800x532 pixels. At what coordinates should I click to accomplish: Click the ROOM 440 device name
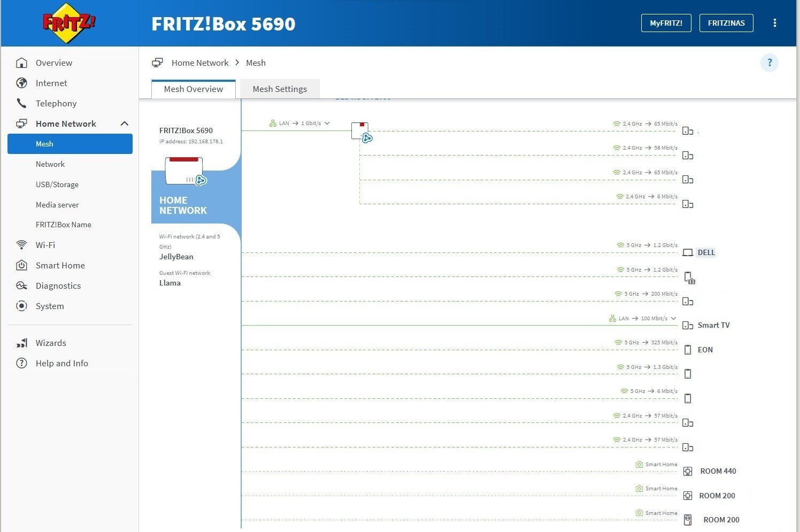point(718,471)
